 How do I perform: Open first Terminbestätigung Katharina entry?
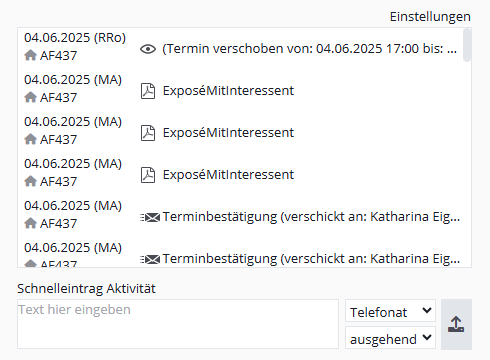pyautogui.click(x=311, y=217)
